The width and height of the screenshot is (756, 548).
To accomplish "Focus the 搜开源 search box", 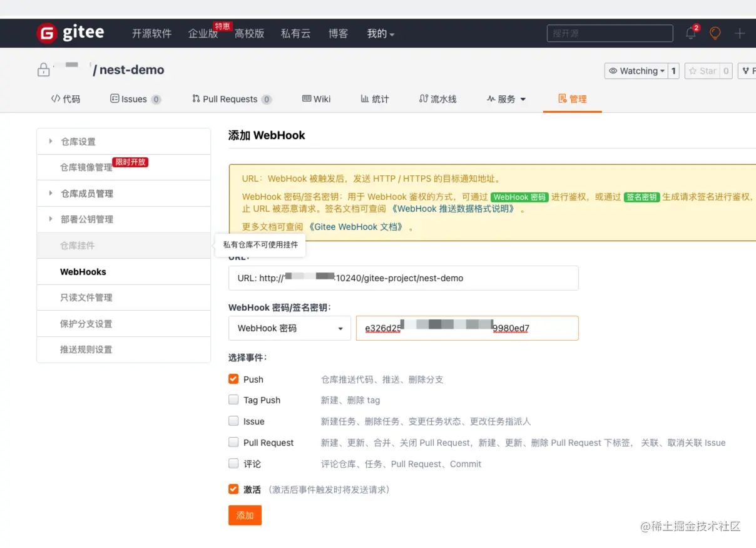I will [x=610, y=33].
